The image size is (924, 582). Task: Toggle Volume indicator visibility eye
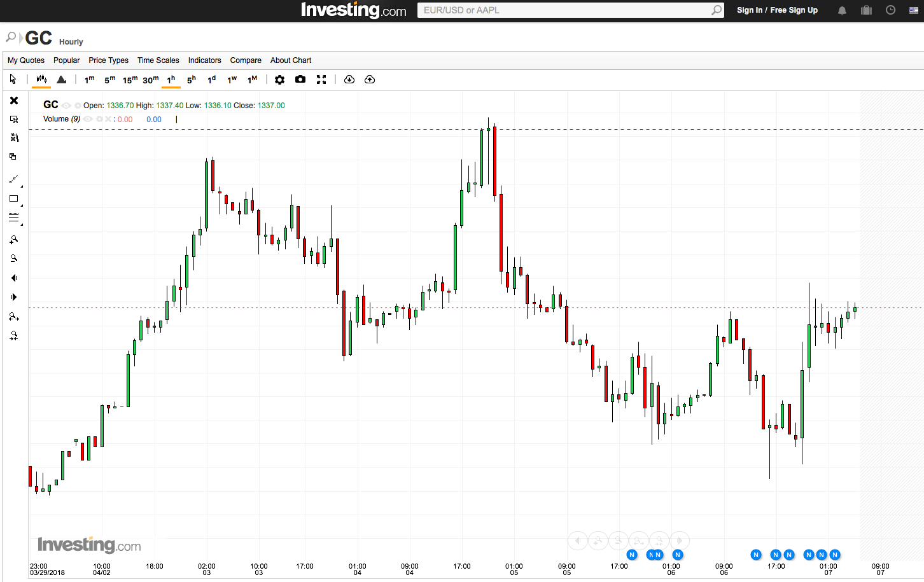[88, 119]
